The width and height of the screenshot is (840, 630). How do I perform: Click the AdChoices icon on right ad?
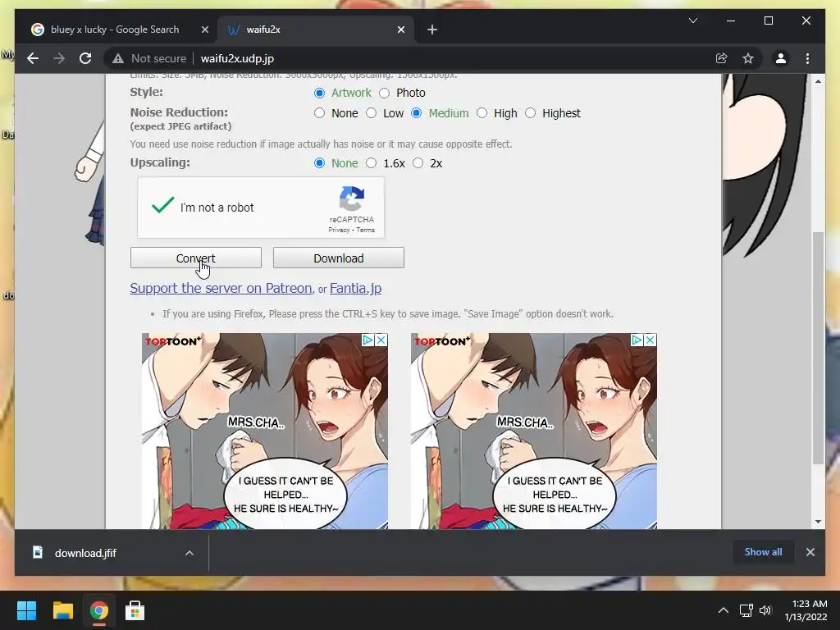pos(637,340)
